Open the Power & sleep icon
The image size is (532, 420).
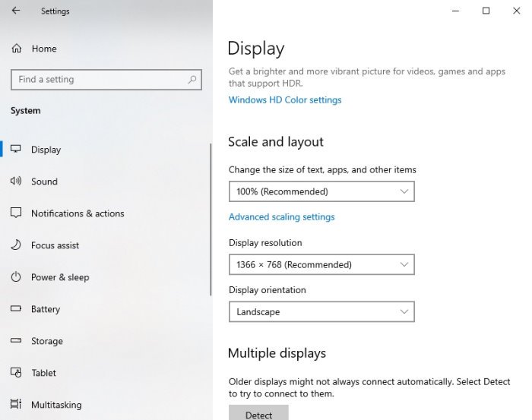[x=16, y=277]
